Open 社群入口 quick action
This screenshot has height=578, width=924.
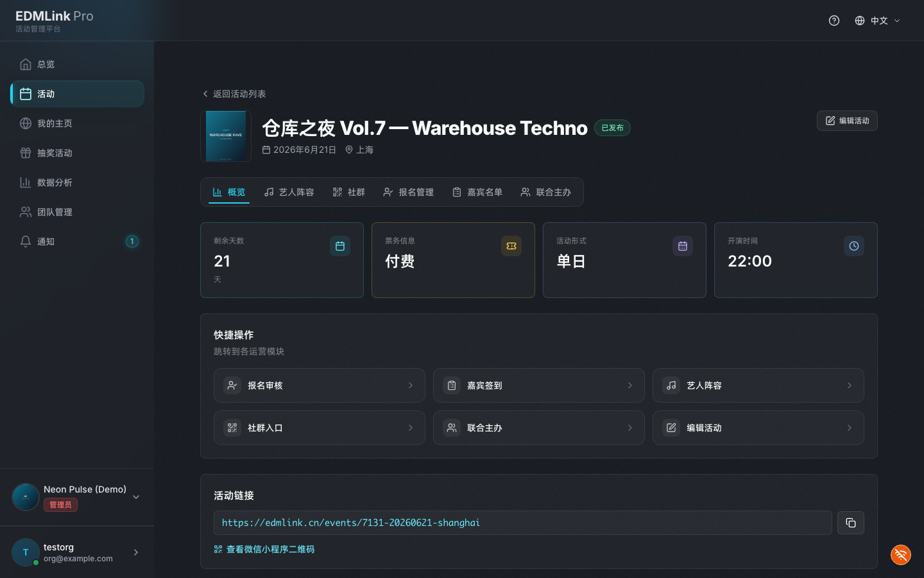pyautogui.click(x=320, y=428)
